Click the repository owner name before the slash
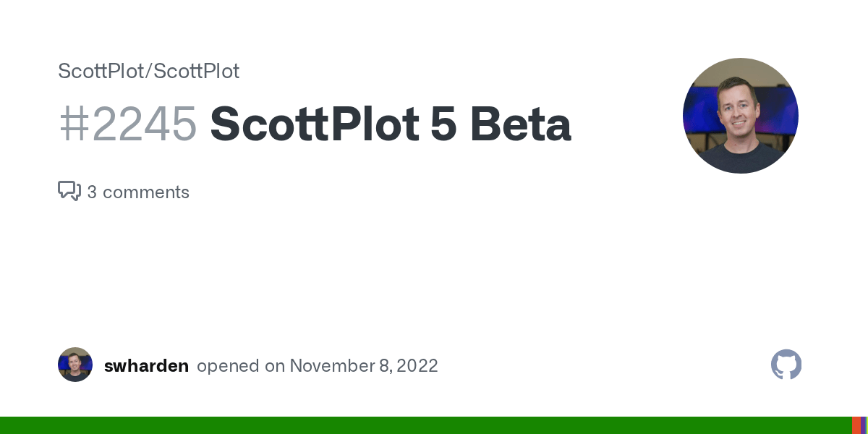Screen dimensions: 868x434 point(101,72)
